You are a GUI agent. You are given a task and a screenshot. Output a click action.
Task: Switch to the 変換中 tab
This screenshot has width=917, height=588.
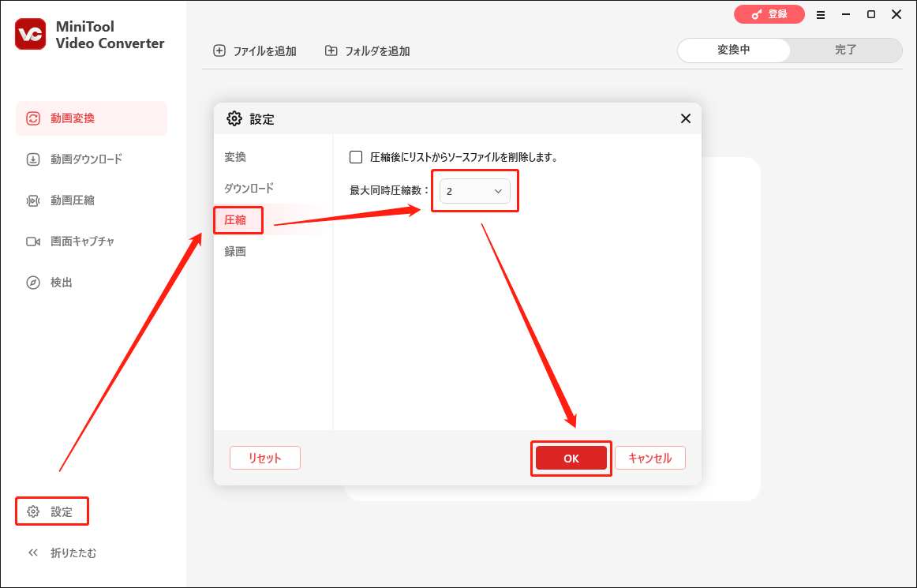point(734,51)
